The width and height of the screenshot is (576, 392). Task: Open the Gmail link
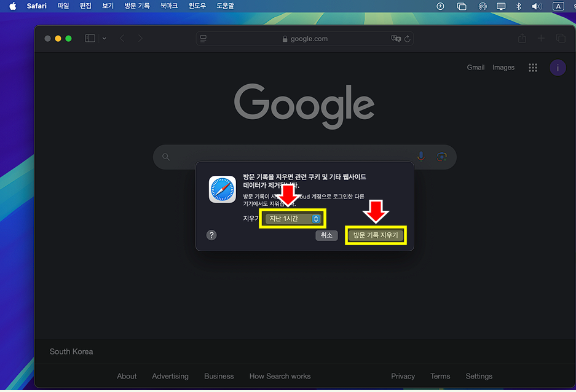[x=475, y=68]
